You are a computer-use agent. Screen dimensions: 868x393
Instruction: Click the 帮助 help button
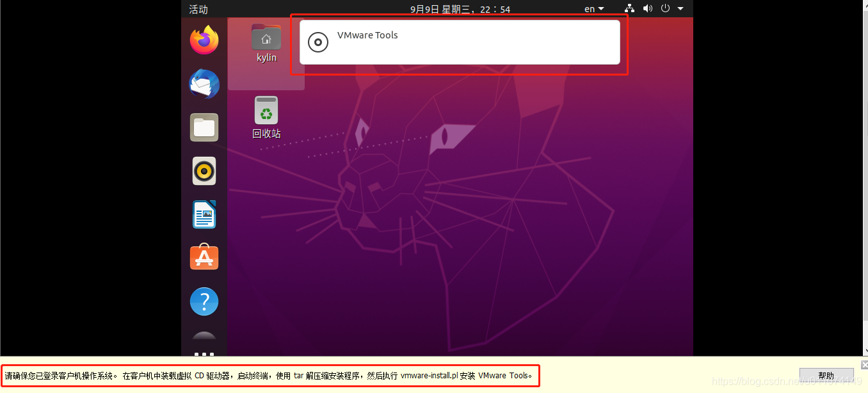826,376
